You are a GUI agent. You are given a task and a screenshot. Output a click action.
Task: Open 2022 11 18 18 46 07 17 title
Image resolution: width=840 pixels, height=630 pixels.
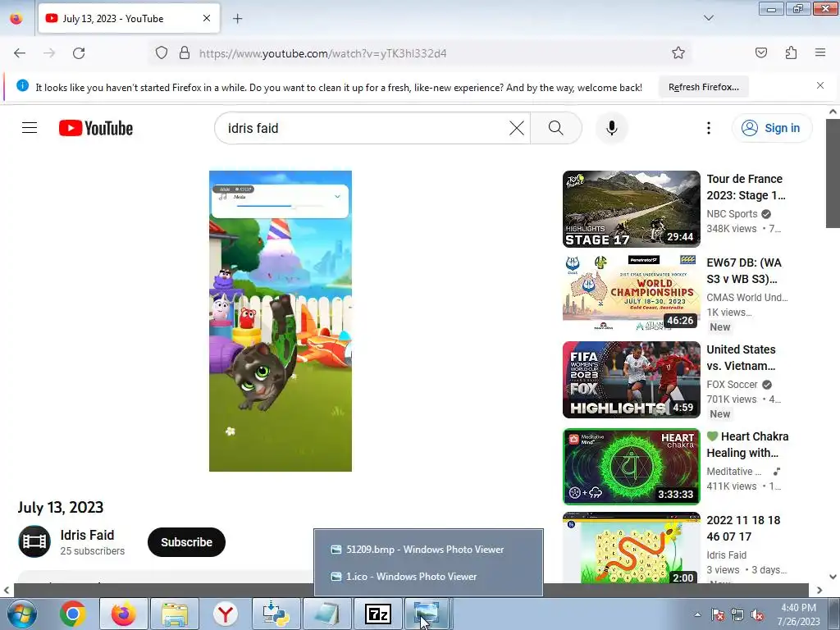(x=743, y=528)
